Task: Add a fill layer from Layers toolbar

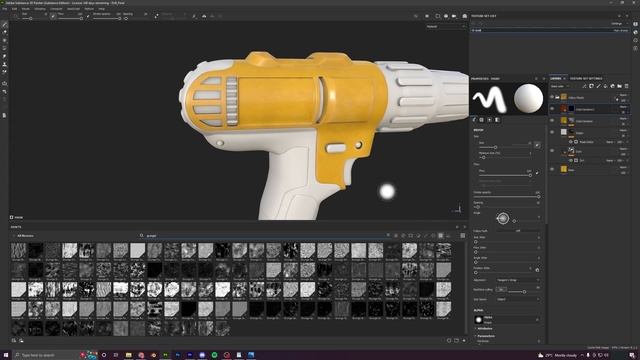Action: coord(605,86)
